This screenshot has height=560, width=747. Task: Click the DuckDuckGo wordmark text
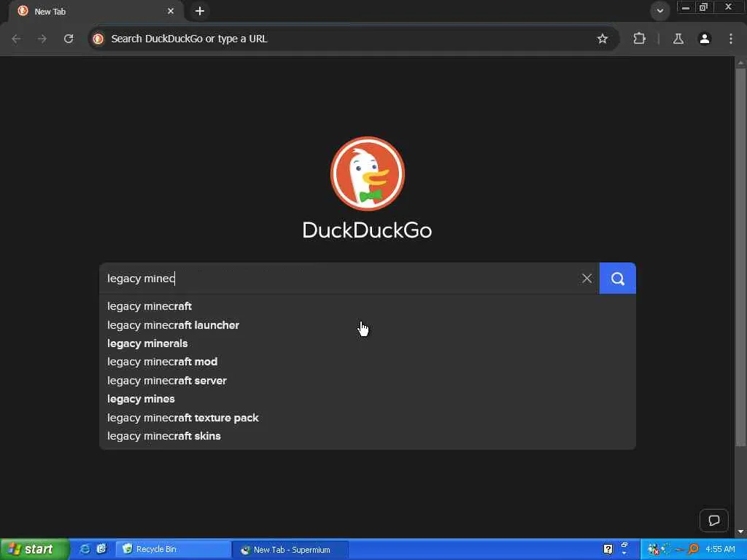(x=368, y=230)
